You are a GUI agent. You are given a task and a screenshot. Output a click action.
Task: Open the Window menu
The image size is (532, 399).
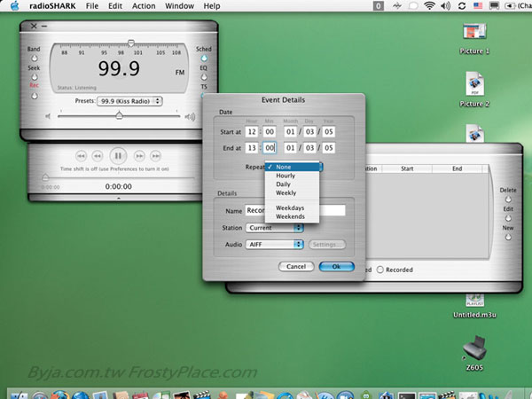click(x=179, y=6)
